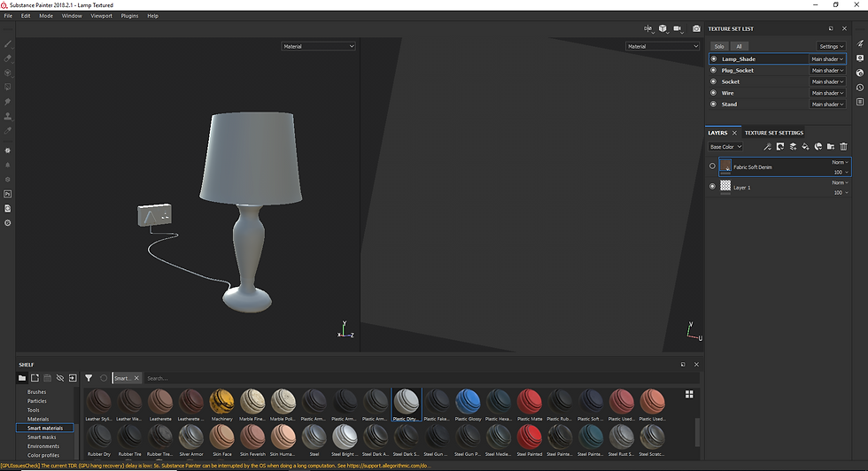Hide Layer 1 in Layers panel
Viewport: 868px width, 471px height.
[x=712, y=187]
